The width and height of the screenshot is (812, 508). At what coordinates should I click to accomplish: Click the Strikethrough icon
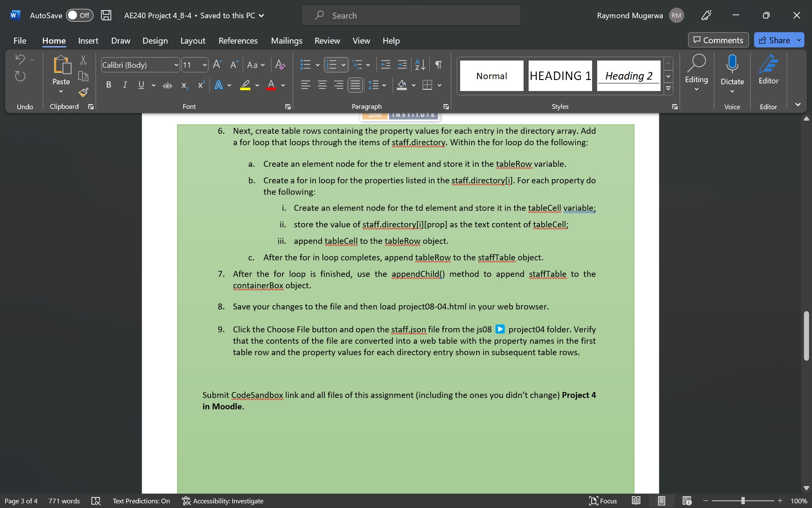(167, 85)
